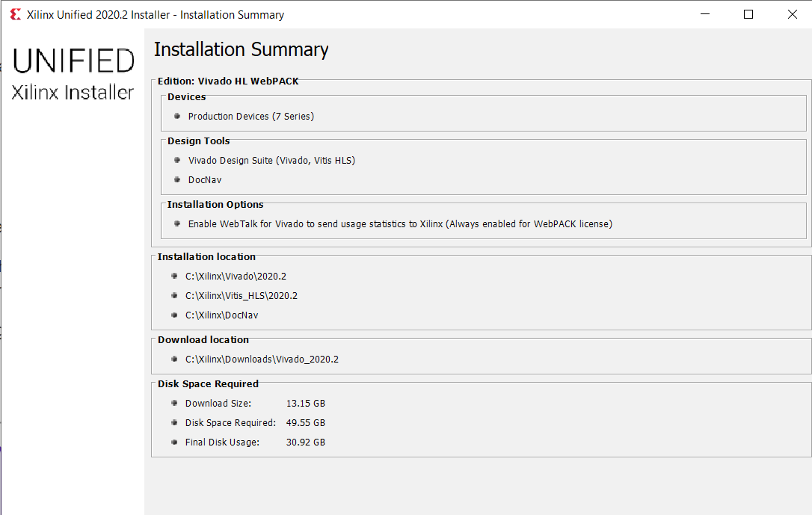Image resolution: width=812 pixels, height=515 pixels.
Task: Click the UNIFIED Xilinx Installer logo
Action: pyautogui.click(x=73, y=74)
